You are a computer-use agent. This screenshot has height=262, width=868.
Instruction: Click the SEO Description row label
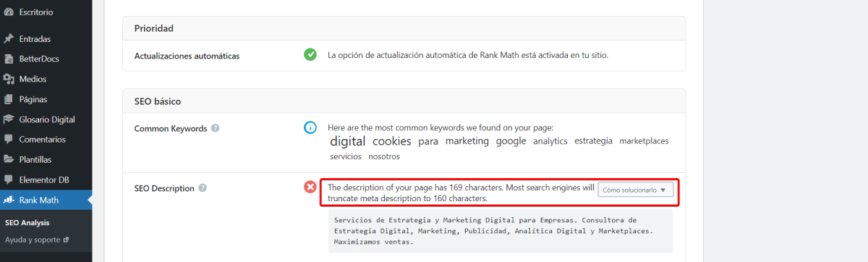(x=164, y=188)
